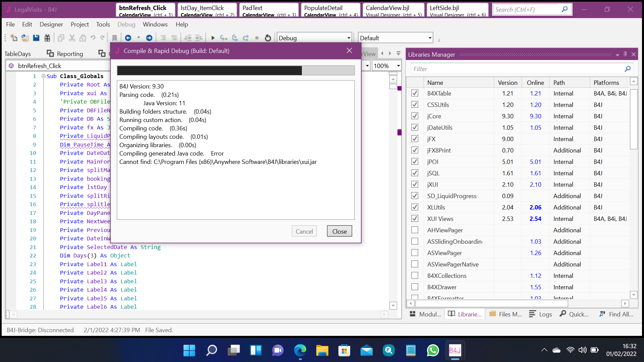The image size is (644, 362).
Task: Click Close button in compile dialog
Action: tap(339, 231)
